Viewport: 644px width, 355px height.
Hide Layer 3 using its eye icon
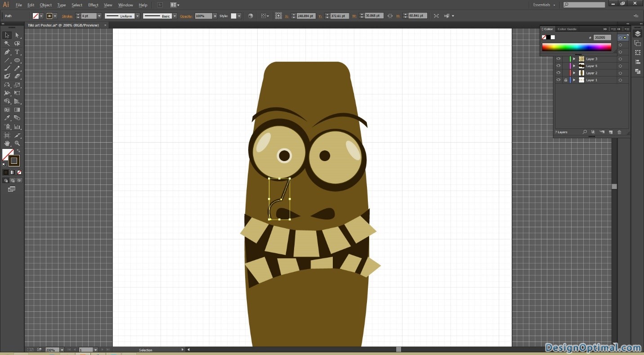[x=559, y=59]
